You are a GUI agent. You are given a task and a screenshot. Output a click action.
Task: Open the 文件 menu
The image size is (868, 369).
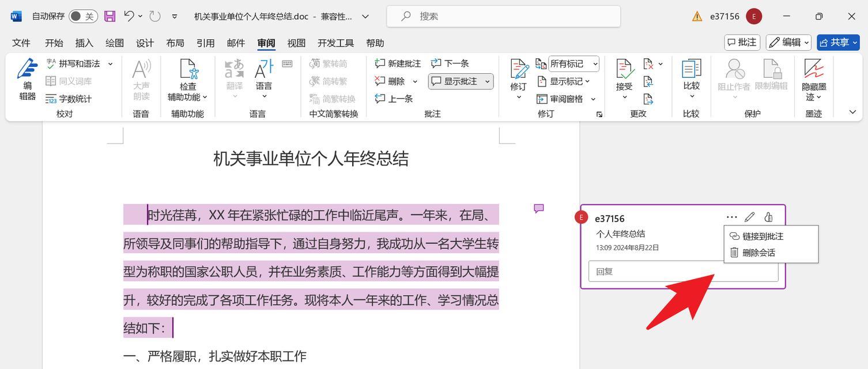[x=21, y=43]
